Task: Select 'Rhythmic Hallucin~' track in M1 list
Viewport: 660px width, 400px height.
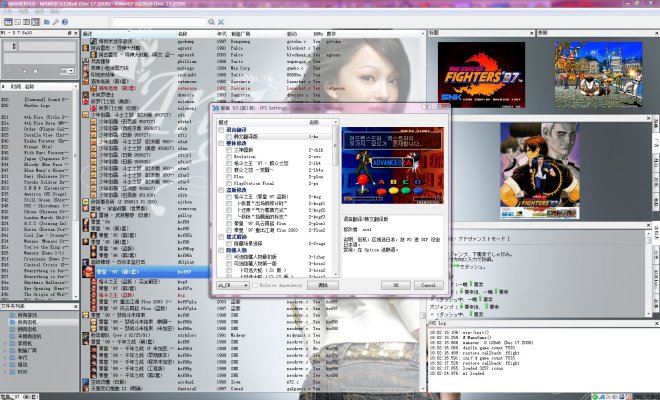Action: pos(46,283)
